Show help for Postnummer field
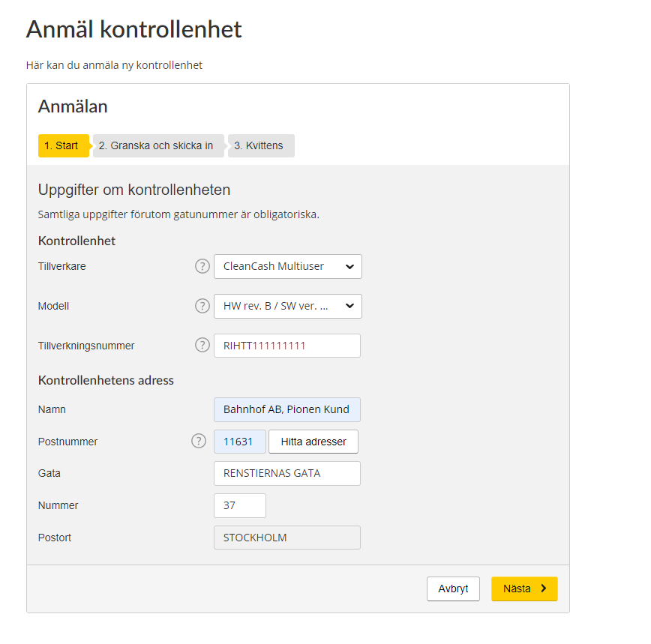 pyautogui.click(x=199, y=441)
